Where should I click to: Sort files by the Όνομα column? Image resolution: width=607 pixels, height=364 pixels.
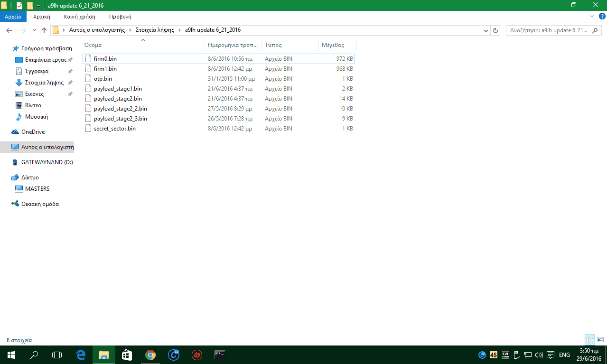143,45
